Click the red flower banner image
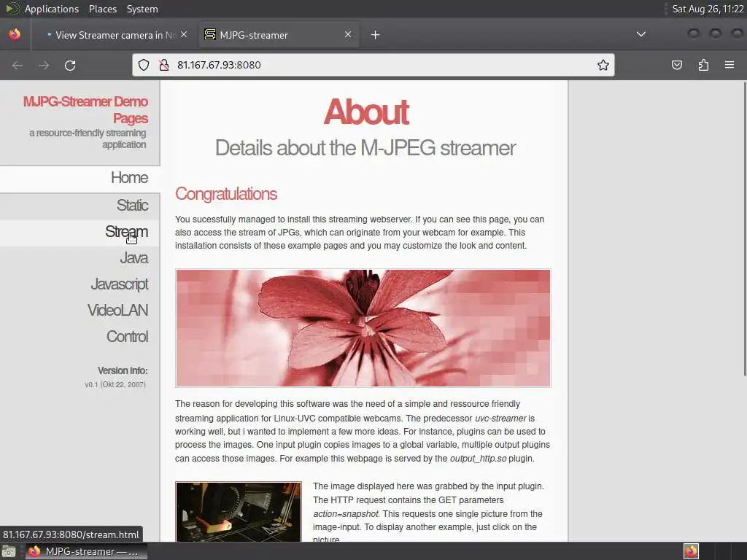747x560 pixels. 363,328
